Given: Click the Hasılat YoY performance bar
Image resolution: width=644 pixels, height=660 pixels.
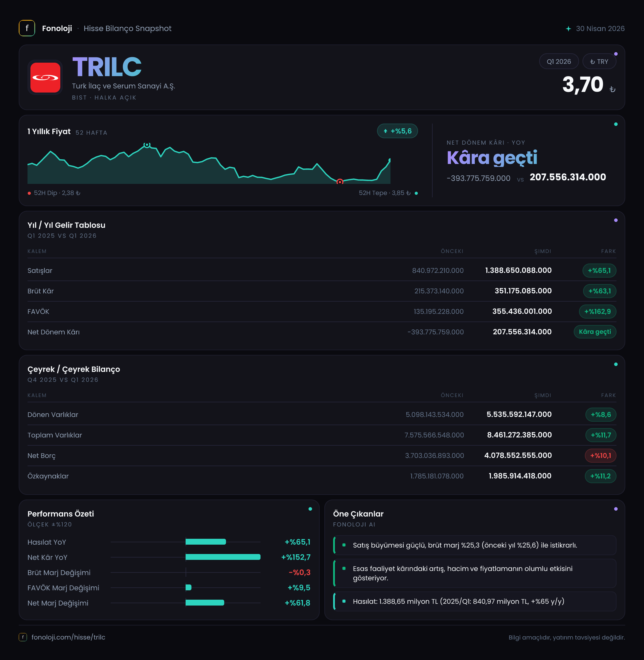Looking at the screenshot, I should 206,542.
